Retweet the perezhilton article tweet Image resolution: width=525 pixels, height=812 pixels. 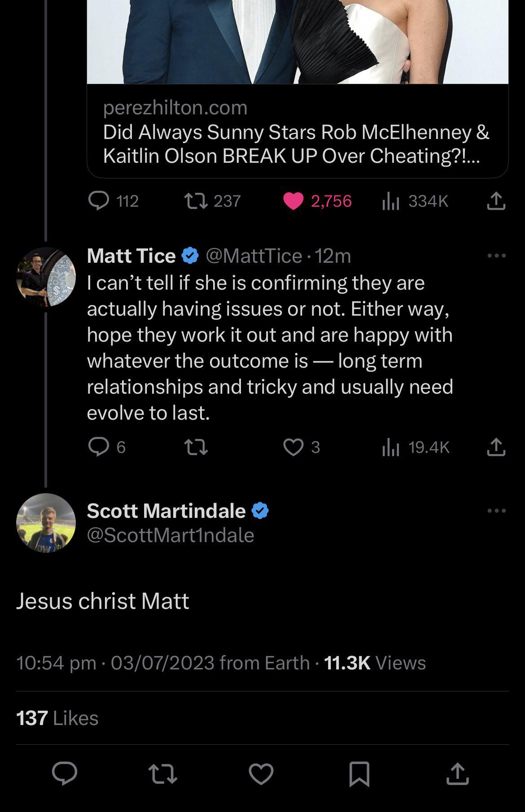(196, 201)
